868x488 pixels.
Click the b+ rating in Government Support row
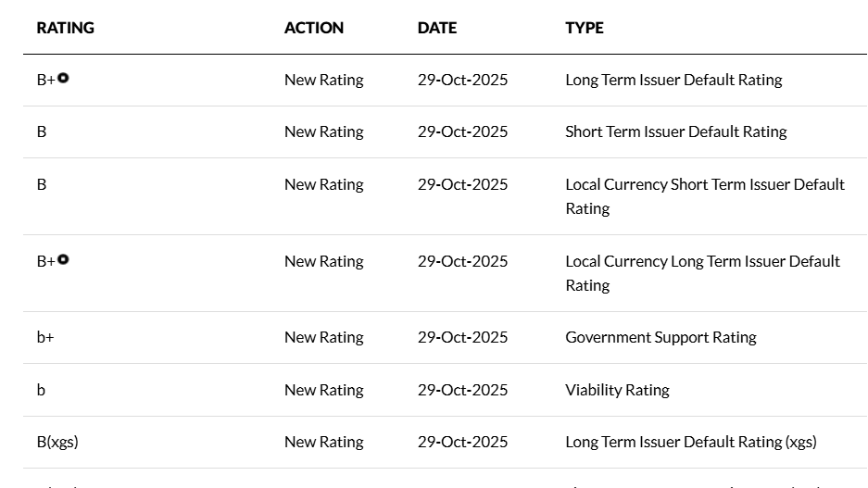45,337
